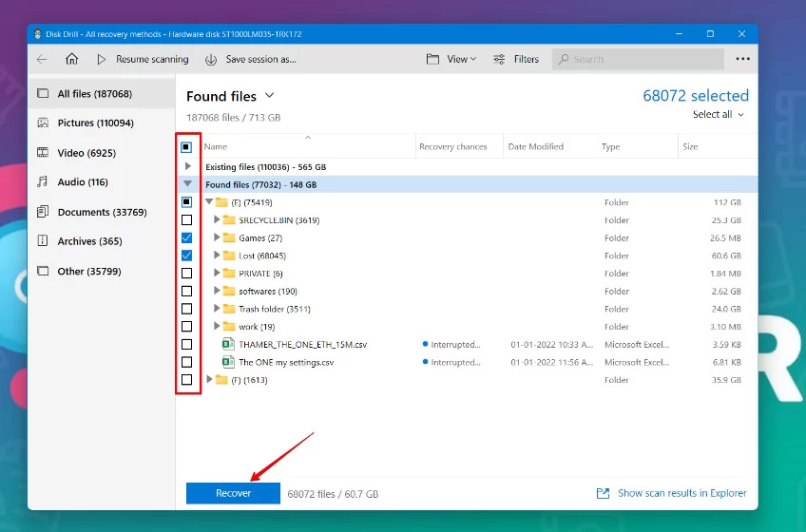Screen dimensions: 806x532
Task: Click the All files category icon
Action: (43, 93)
